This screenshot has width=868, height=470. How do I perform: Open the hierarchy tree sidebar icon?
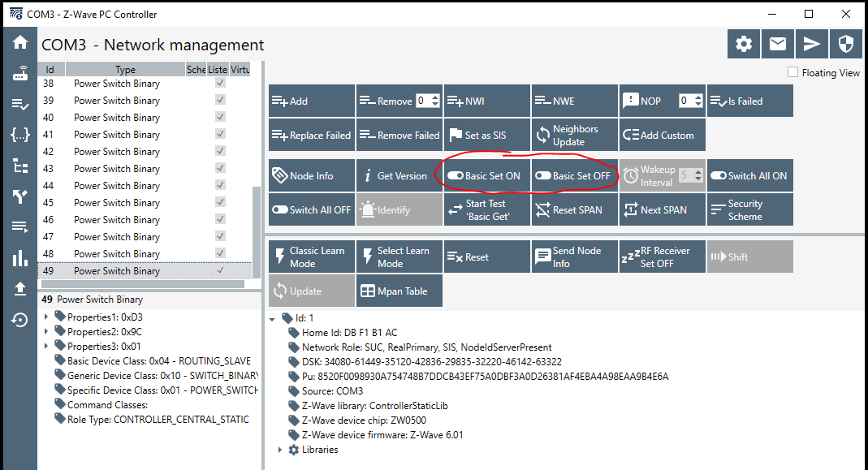click(20, 166)
